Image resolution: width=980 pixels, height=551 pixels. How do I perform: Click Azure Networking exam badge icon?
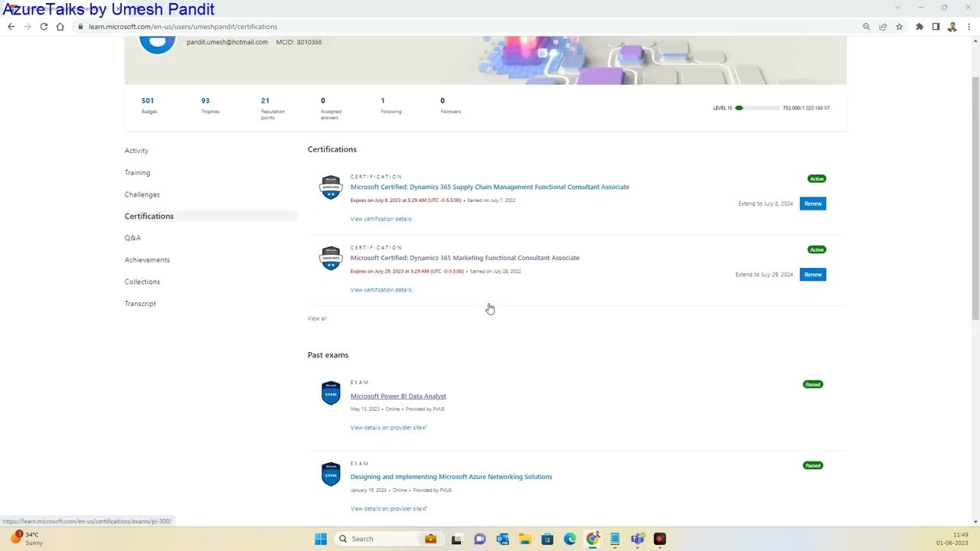331,474
